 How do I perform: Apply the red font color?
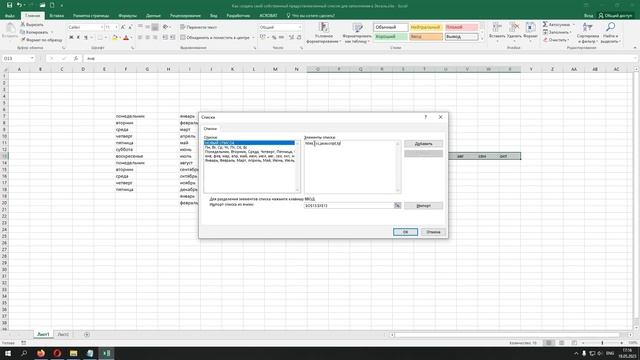126,38
